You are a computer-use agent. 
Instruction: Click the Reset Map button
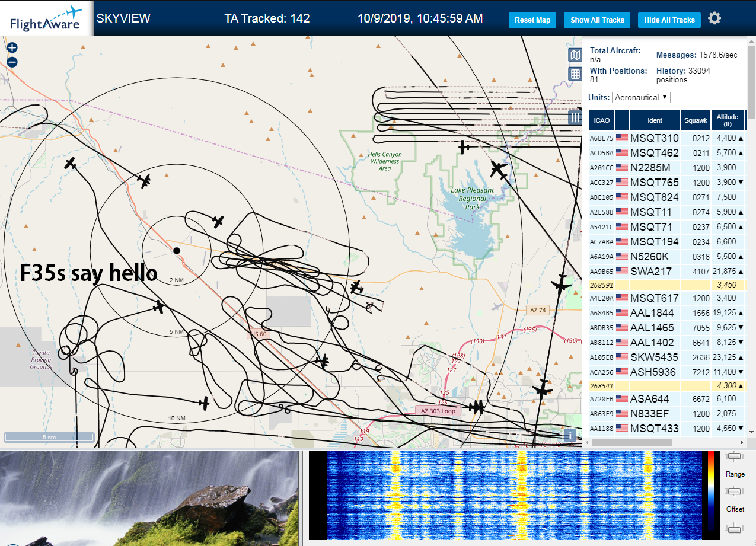click(532, 20)
